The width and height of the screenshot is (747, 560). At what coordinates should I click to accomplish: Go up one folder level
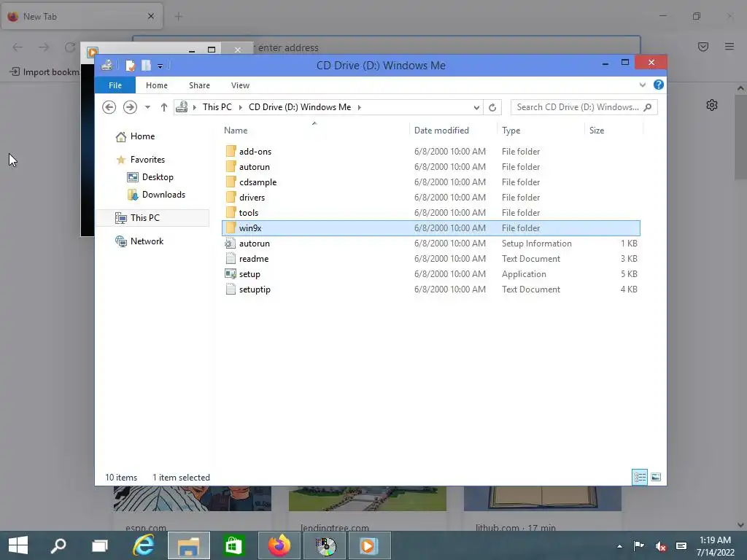coord(164,107)
